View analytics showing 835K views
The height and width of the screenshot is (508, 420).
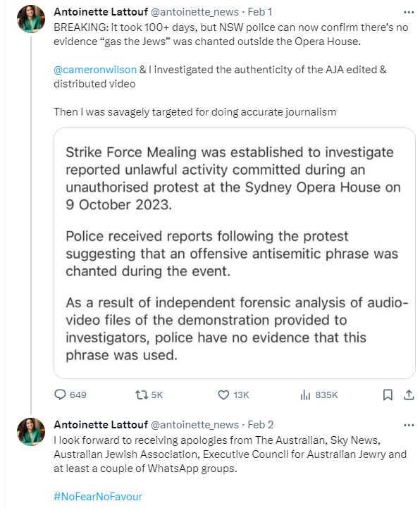(x=319, y=395)
